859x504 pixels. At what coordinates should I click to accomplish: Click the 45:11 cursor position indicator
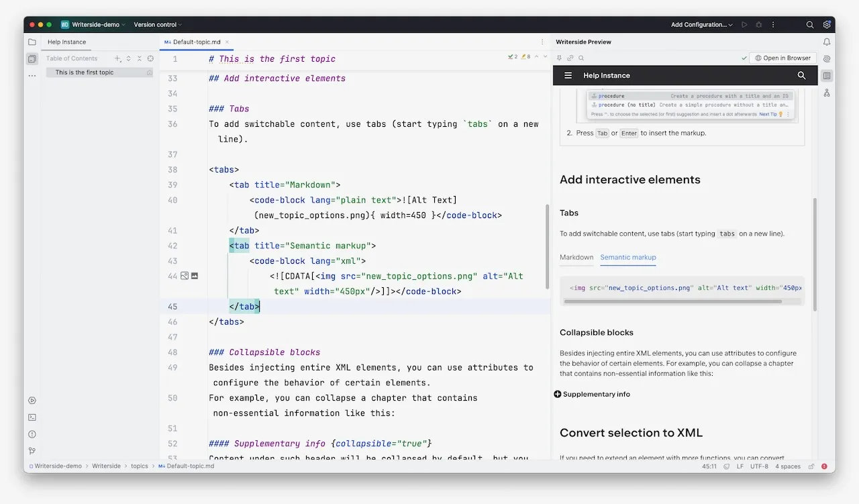[x=709, y=466]
